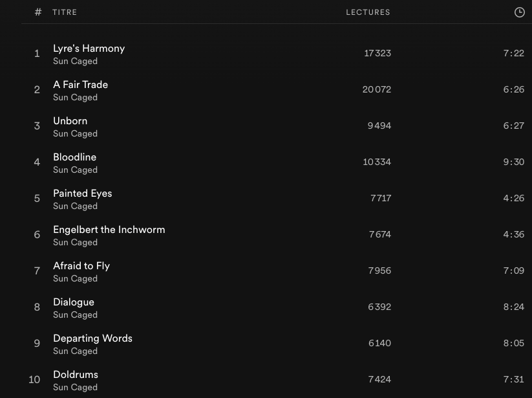Click track number 1 in the list
The height and width of the screenshot is (398, 532).
click(37, 54)
